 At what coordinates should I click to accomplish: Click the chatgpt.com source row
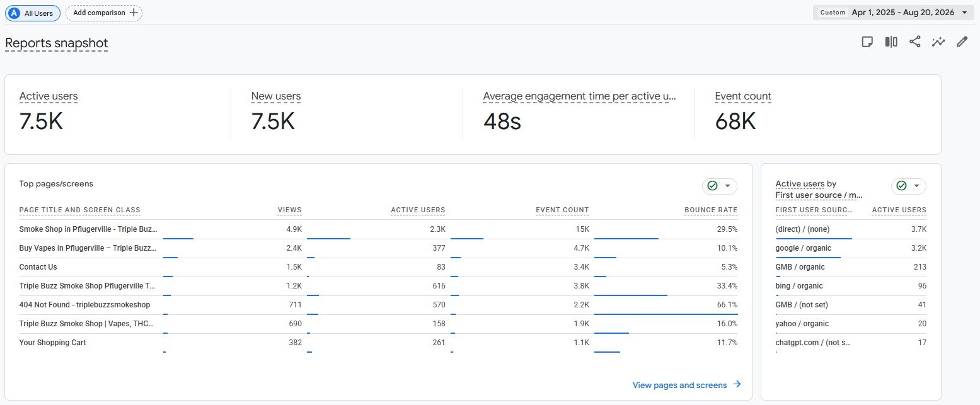[851, 343]
